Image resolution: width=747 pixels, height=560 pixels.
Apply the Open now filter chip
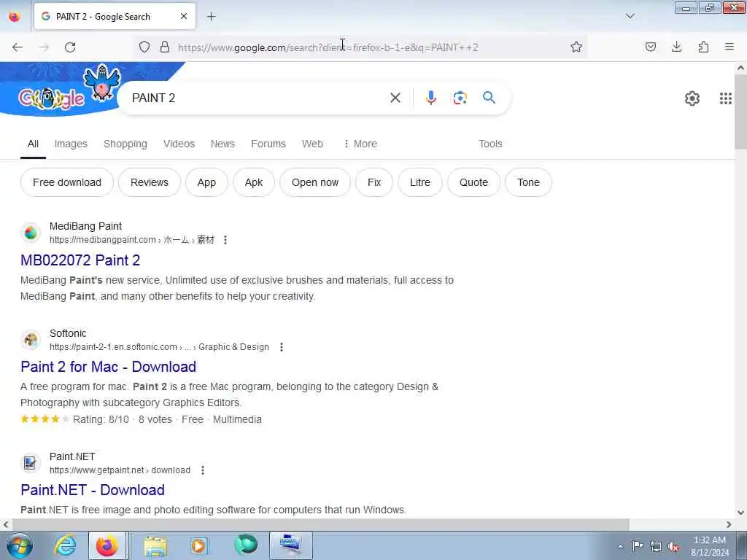click(315, 182)
